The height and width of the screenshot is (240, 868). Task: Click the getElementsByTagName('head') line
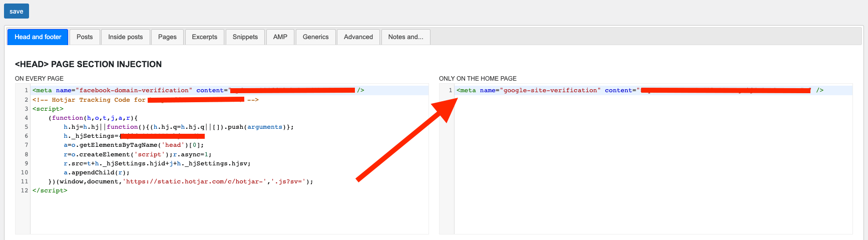134,145
